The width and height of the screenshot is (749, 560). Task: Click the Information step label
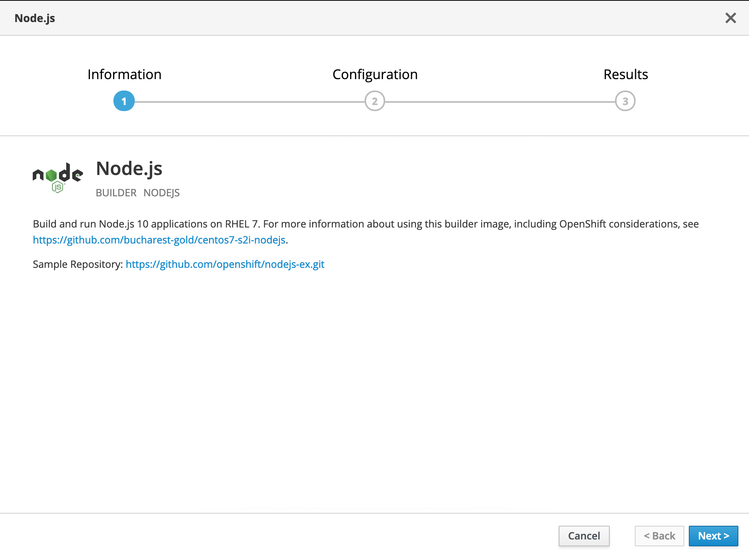tap(124, 75)
